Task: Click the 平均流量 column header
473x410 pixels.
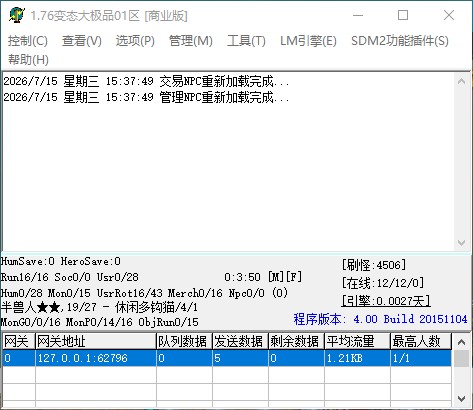Action: pos(357,341)
